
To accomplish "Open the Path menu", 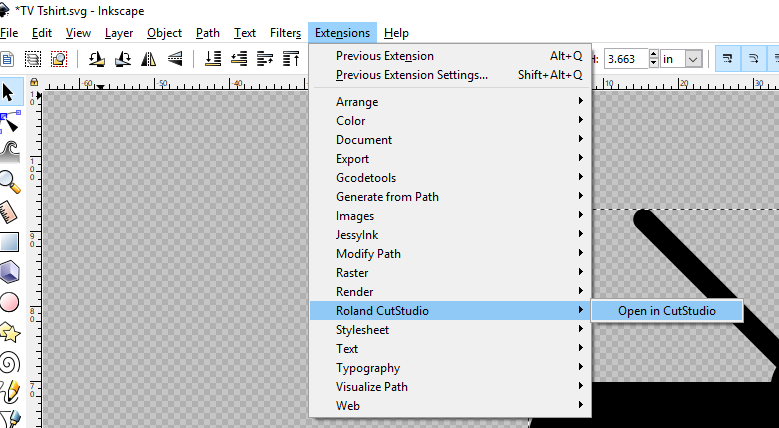I will (x=208, y=33).
